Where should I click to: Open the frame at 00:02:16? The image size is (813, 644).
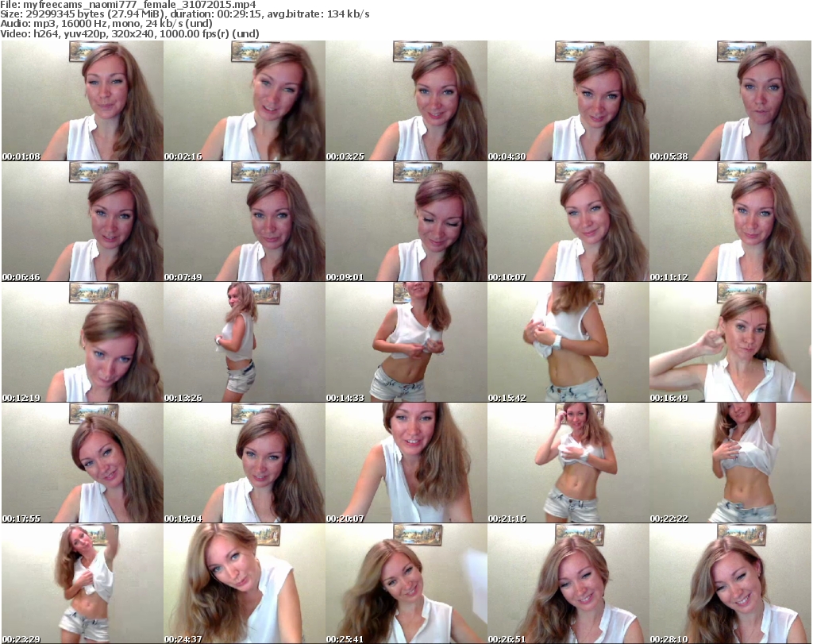[x=245, y=101]
